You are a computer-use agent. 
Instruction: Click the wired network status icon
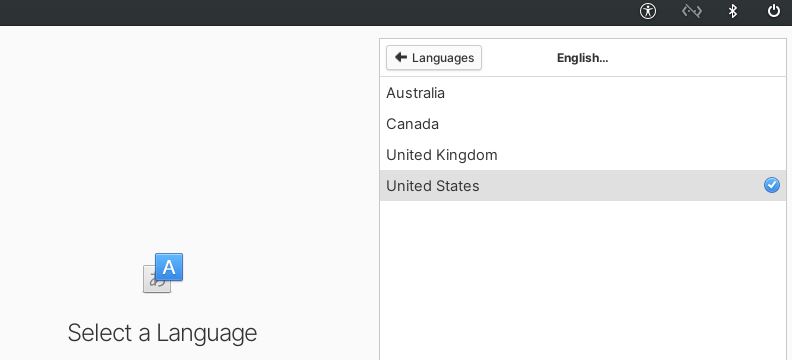pos(691,11)
